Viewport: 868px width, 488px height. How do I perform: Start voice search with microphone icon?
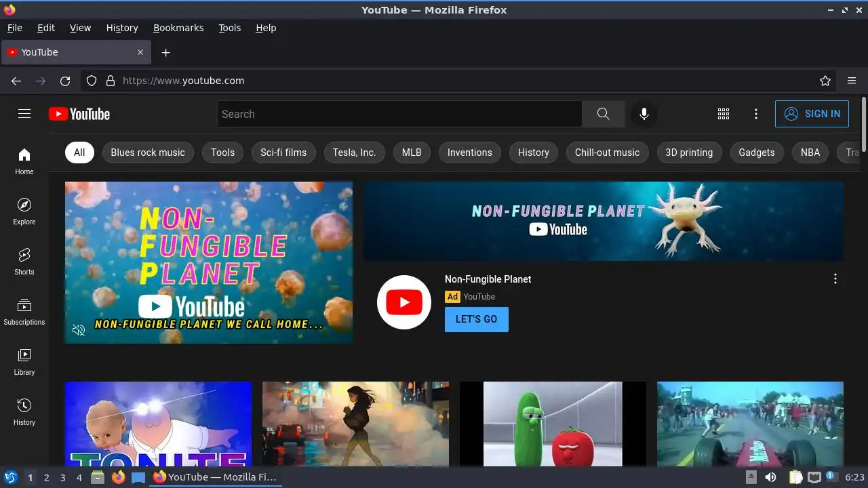tap(644, 114)
